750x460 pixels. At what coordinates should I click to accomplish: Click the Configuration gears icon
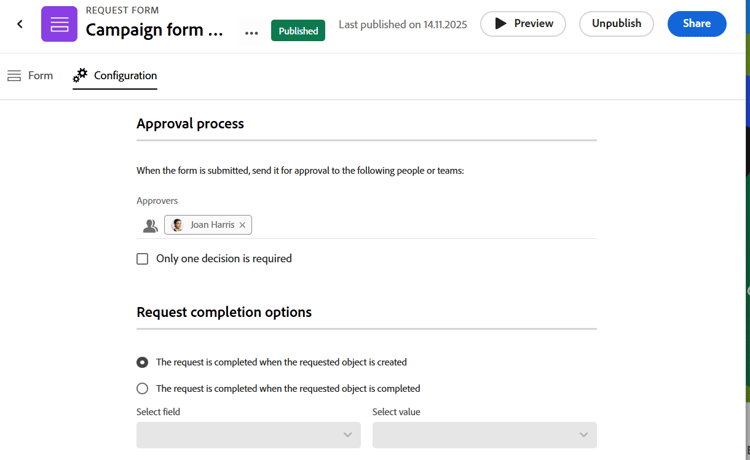[80, 75]
